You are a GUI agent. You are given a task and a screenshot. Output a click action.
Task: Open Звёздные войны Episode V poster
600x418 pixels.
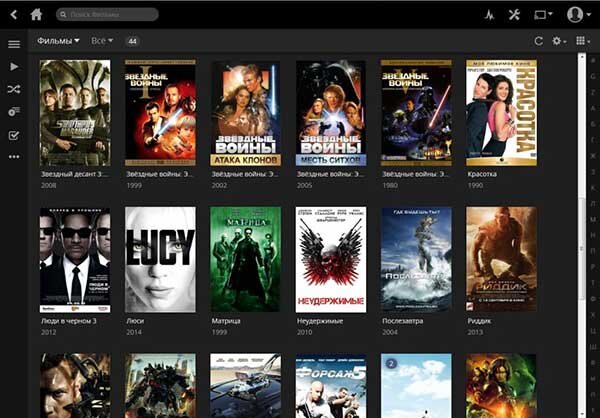pos(416,113)
